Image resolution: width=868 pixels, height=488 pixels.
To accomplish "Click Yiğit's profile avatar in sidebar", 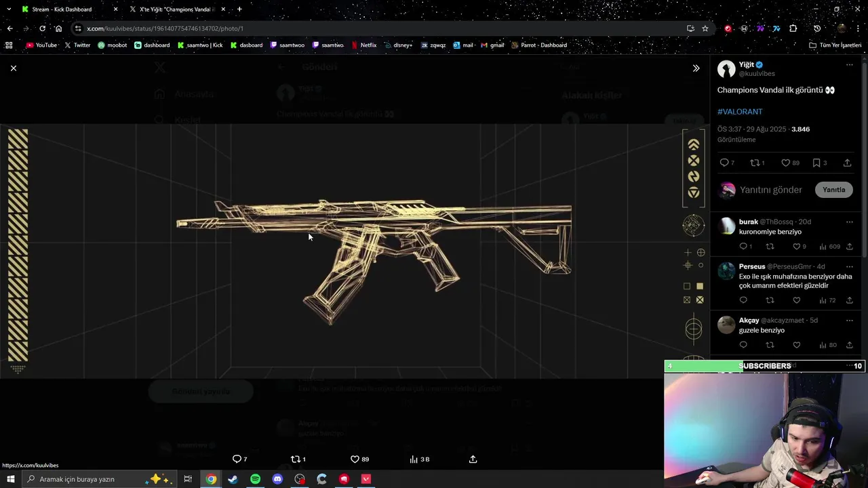I will click(x=726, y=68).
